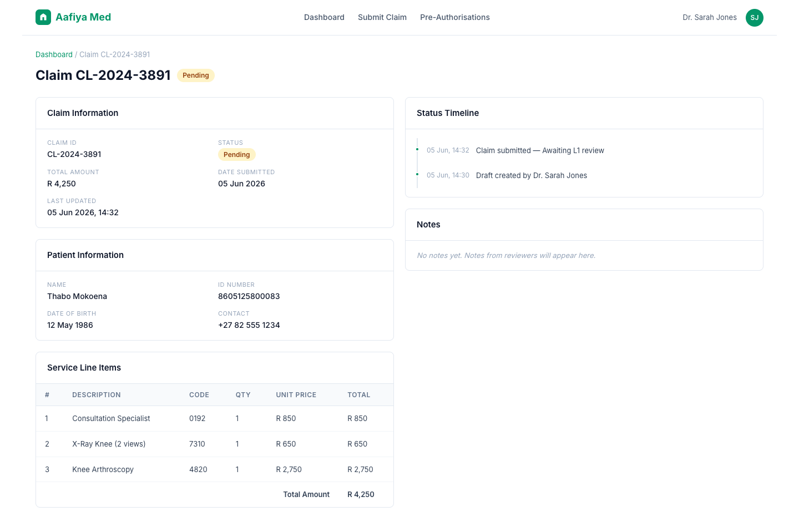Click the 'Code' column header
The width and height of the screenshot is (799, 532).
[x=199, y=395]
